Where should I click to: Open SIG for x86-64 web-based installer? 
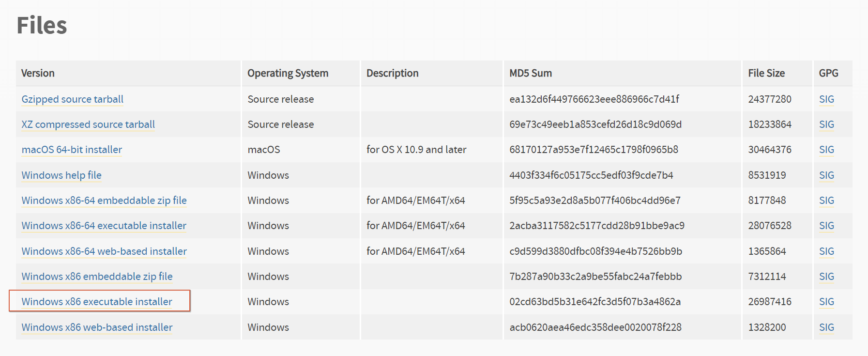pos(826,251)
